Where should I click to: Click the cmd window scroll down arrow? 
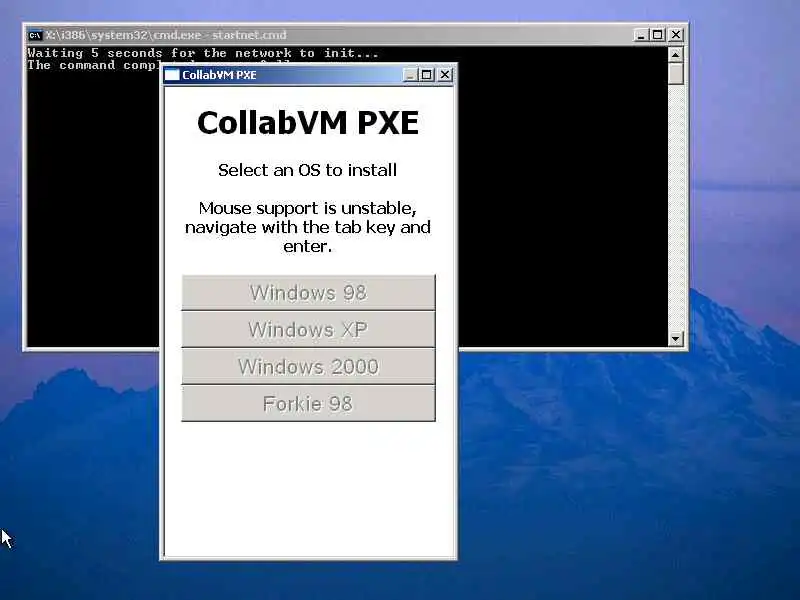point(676,338)
